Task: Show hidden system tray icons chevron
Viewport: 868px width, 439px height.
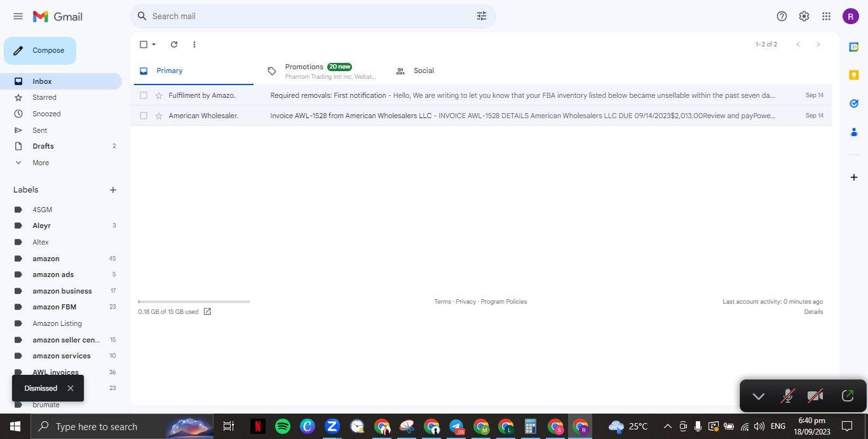Action: (667, 426)
